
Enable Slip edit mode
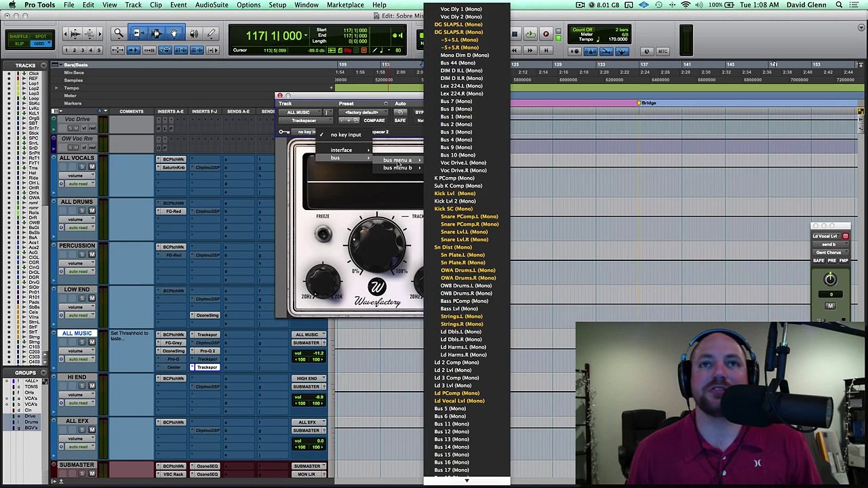click(x=20, y=43)
